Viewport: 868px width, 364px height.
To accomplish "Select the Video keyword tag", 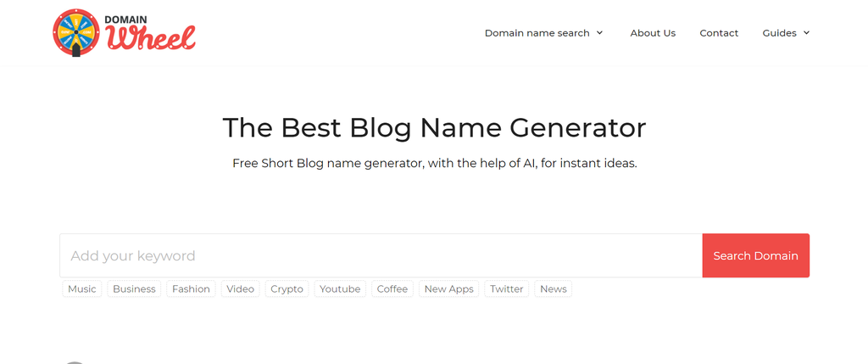I will [x=240, y=289].
